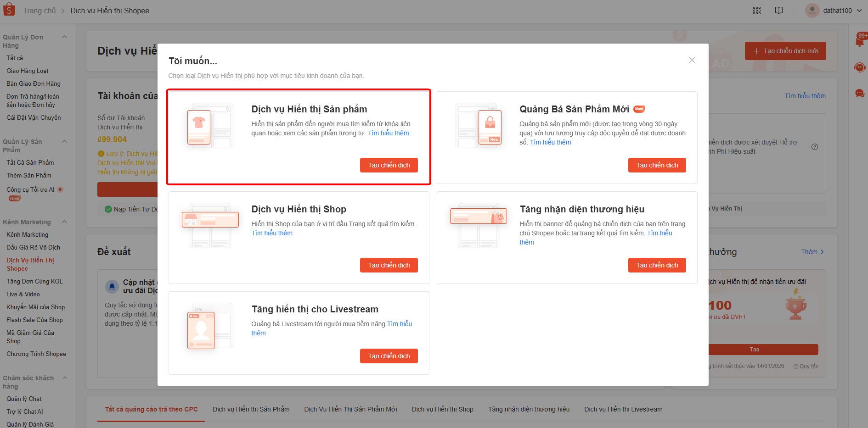Create campaign for Quảng Bá Sản Phẩm Mới
868x428 pixels.
pyautogui.click(x=657, y=165)
